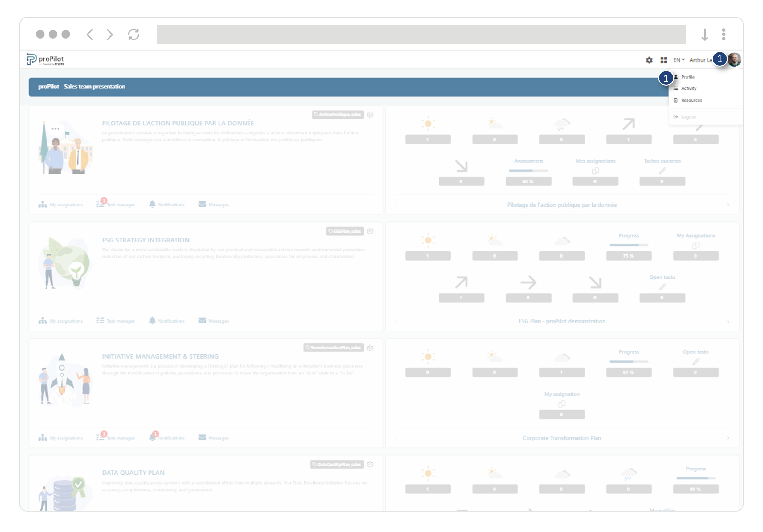The height and width of the screenshot is (532, 763).
Task: Open Messages on the Initiative Management card
Action: coord(214,438)
